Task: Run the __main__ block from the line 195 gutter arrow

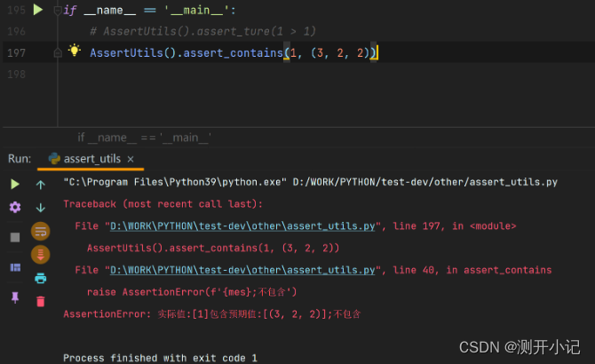Action: (x=38, y=10)
